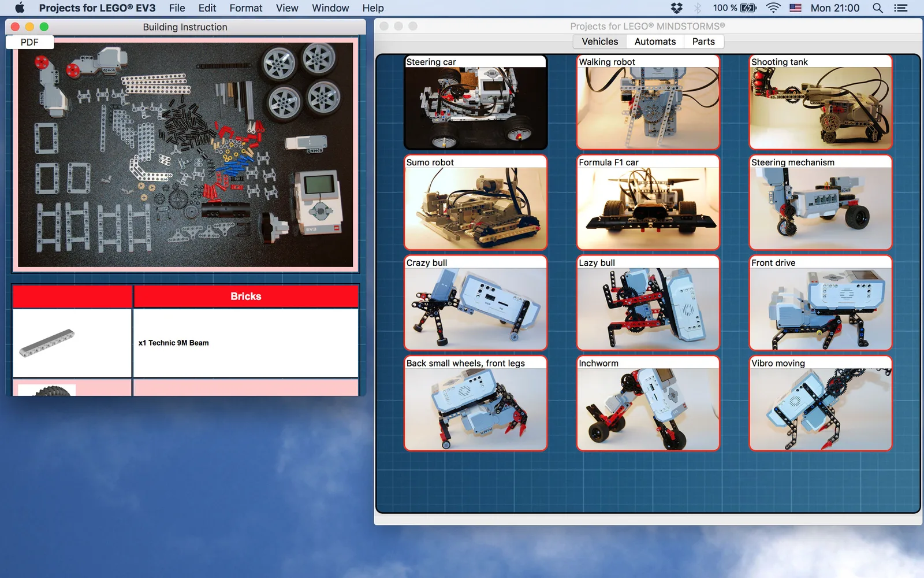This screenshot has width=924, height=578.
Task: Click the battery status icon
Action: 748,8
